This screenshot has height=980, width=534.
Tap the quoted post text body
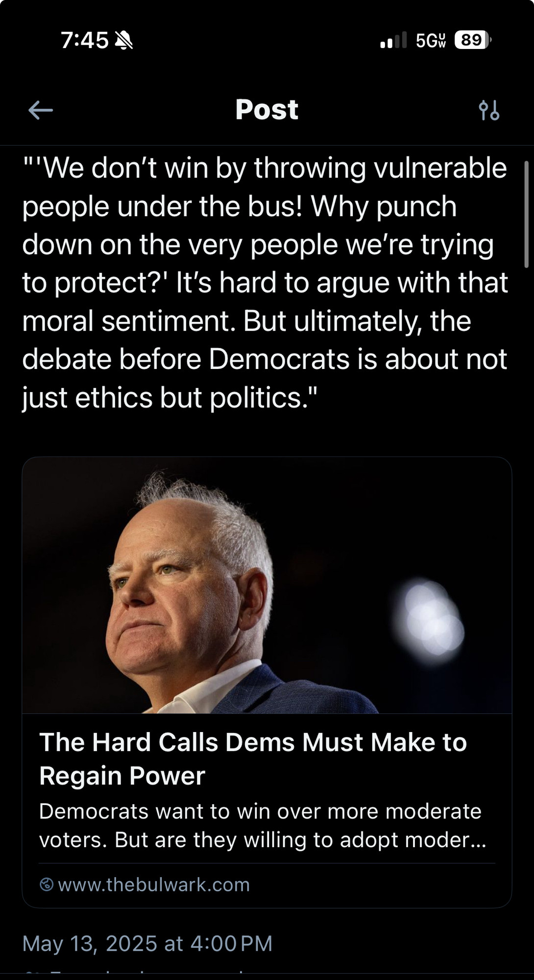(265, 283)
